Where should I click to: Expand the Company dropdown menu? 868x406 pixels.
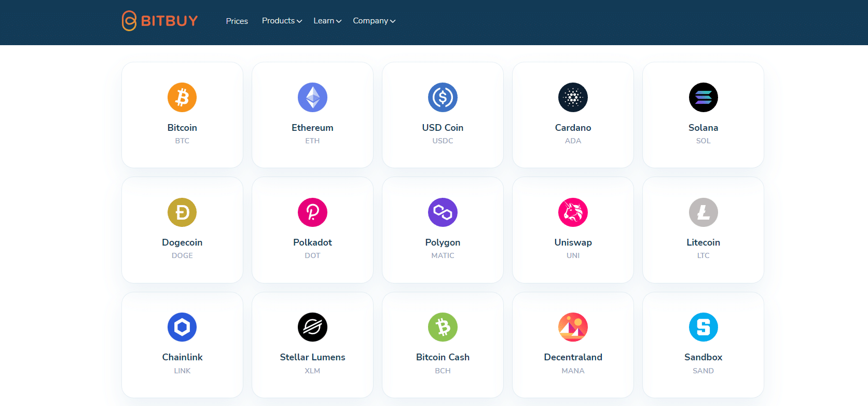[x=374, y=21]
